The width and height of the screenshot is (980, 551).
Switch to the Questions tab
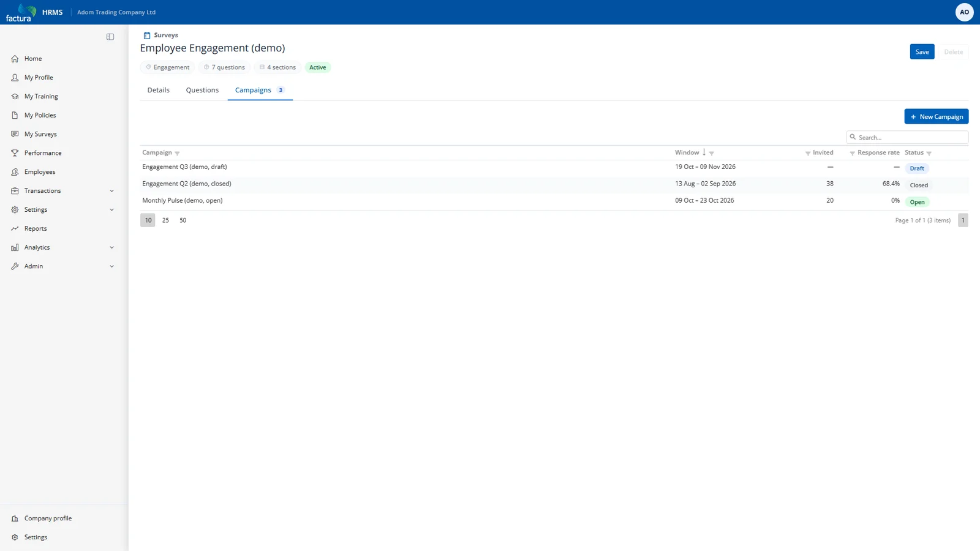pyautogui.click(x=202, y=90)
